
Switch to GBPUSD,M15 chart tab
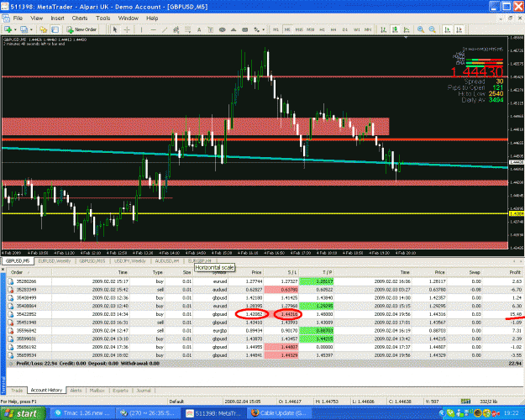point(92,261)
